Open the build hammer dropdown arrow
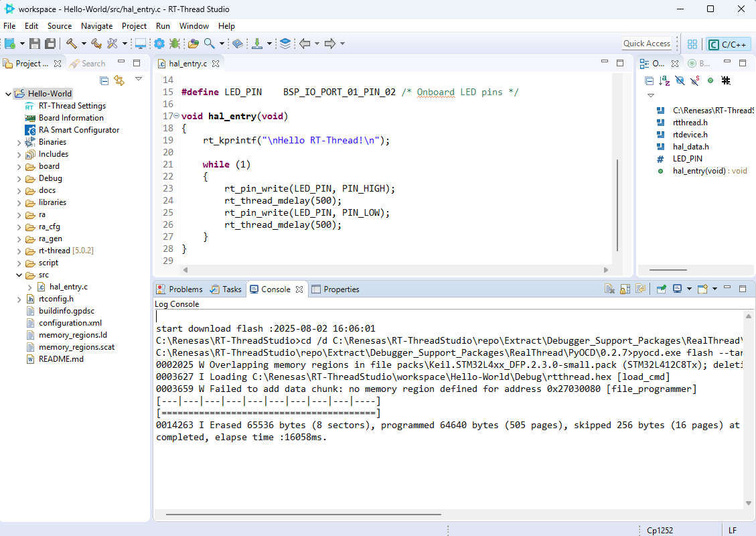The width and height of the screenshot is (756, 536). click(x=84, y=44)
